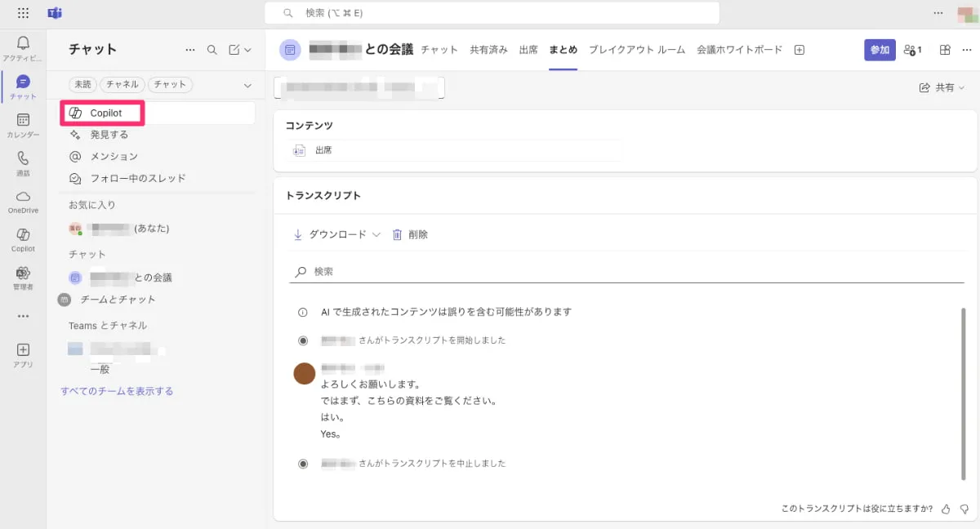980x529 pixels.
Task: Click the 参加 (Join) button
Action: pos(880,50)
